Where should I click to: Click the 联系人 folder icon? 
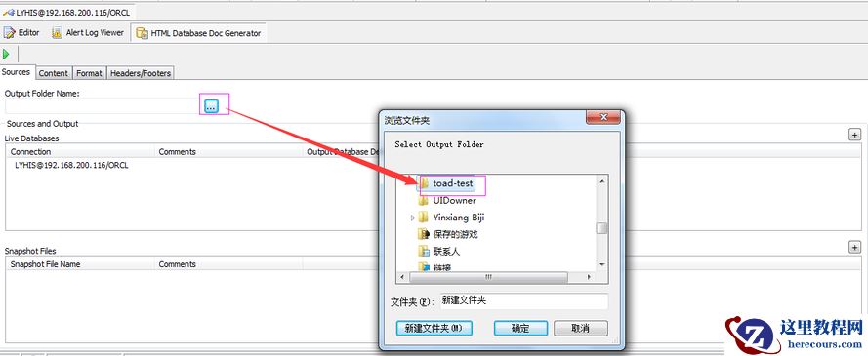(x=424, y=252)
